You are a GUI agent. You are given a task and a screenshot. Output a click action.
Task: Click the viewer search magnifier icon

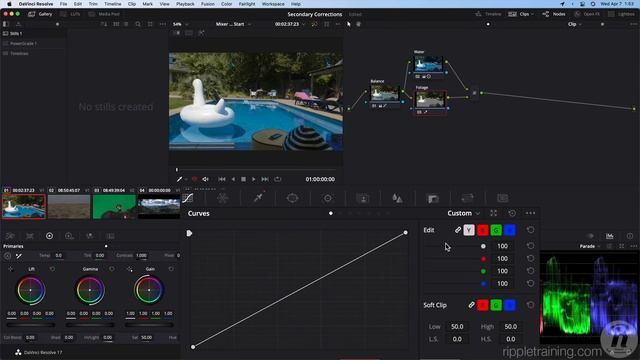(138, 24)
